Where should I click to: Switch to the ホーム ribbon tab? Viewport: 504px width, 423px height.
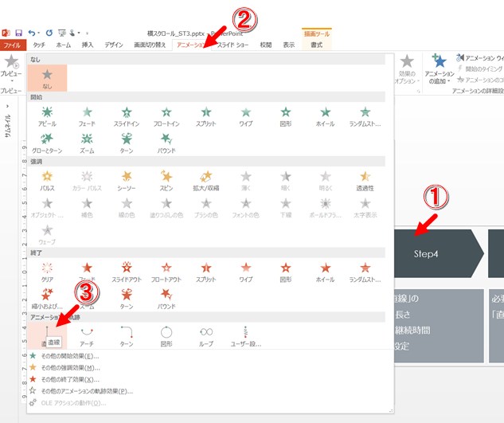(x=64, y=45)
